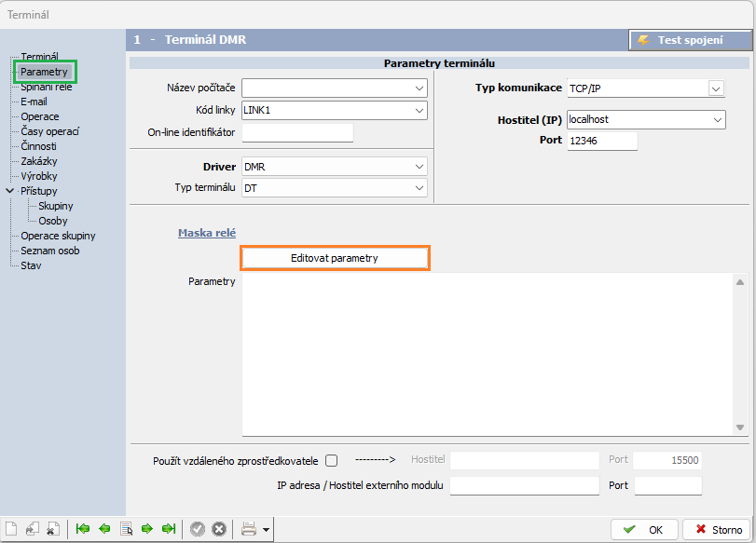Expand the Hostitel (IP) combo box

pyautogui.click(x=717, y=120)
